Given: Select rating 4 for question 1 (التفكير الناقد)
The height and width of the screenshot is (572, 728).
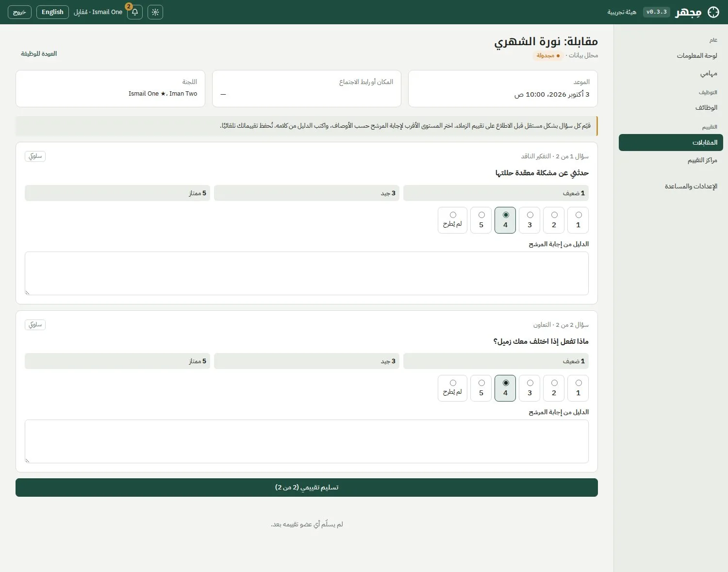Looking at the screenshot, I should point(505,220).
